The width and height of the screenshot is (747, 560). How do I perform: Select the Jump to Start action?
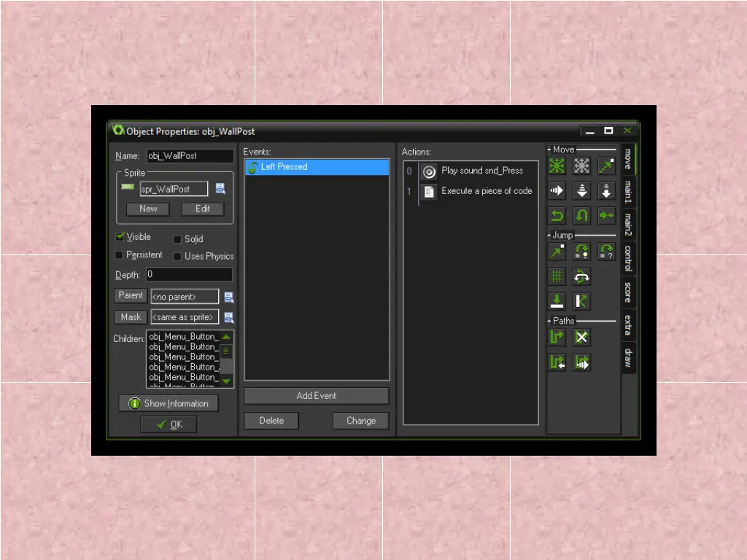(581, 252)
